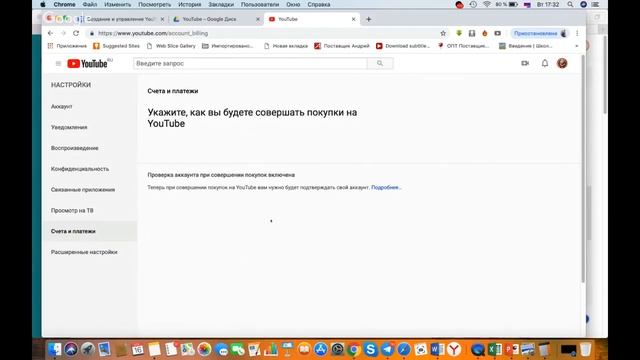Image resolution: width=640 pixels, height=360 pixels.
Task: Open the Связанные приложения settings section
Action: click(x=83, y=190)
